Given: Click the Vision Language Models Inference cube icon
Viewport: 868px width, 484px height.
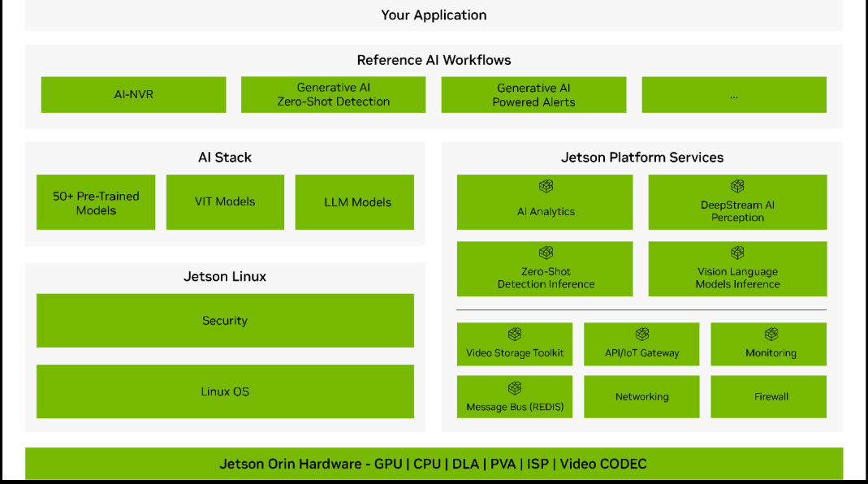Looking at the screenshot, I should tap(737, 253).
